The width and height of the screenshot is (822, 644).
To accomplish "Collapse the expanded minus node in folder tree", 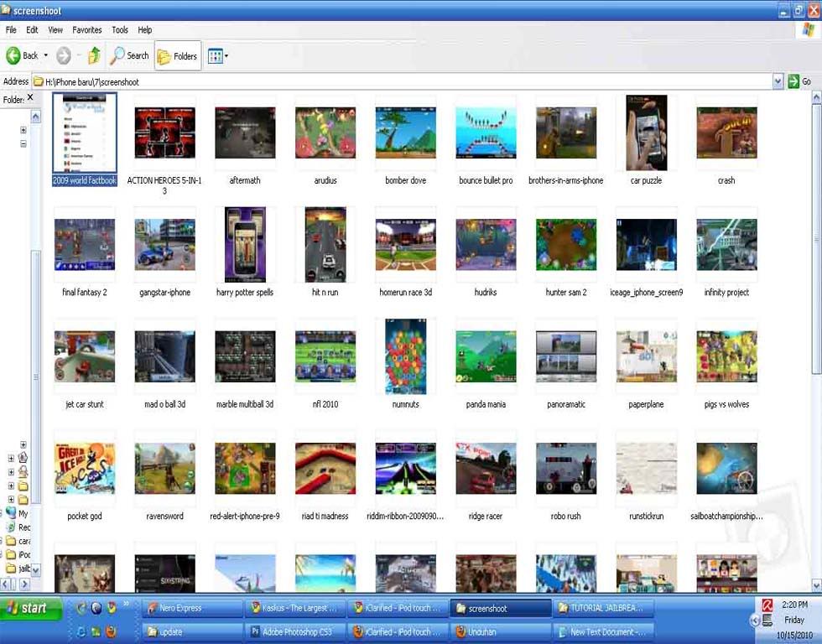I will [x=23, y=143].
